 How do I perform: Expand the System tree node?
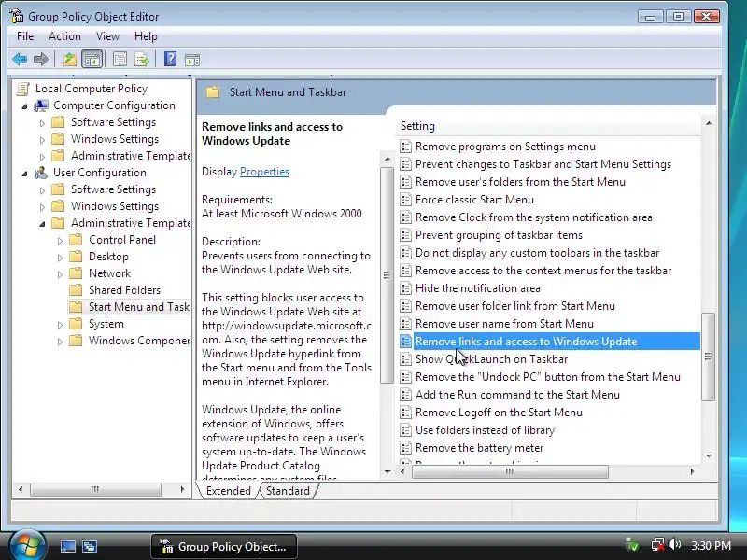pos(60,324)
